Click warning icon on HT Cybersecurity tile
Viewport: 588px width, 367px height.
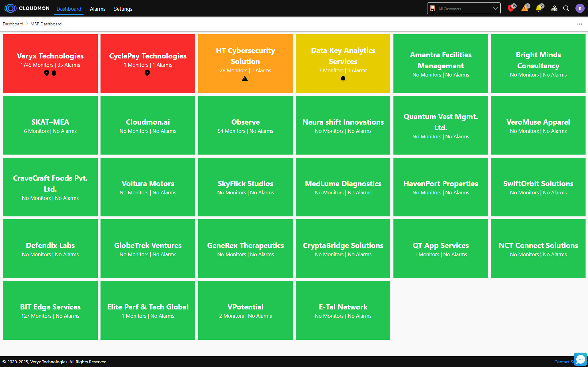coord(245,79)
